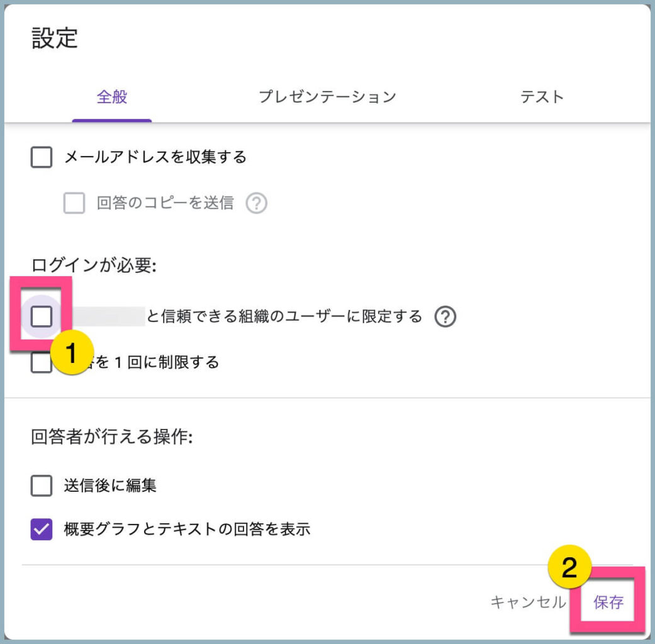655x644 pixels.
Task: Switch to the 全般 tab
Action: 112,97
